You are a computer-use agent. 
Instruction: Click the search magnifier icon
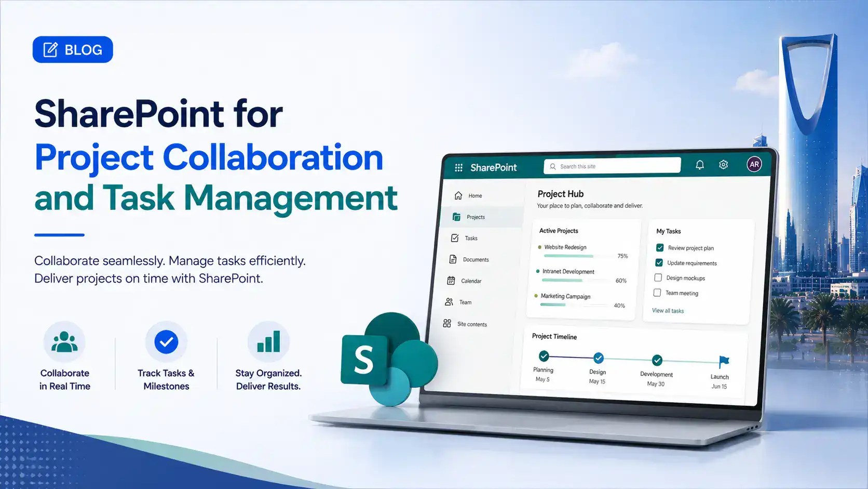click(x=553, y=166)
